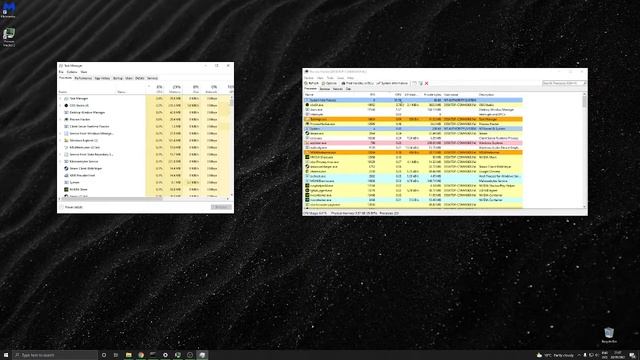Screen dimensions: 640x360
Task: Expand Service Host: Windows Management group
Action: [x=61, y=133]
